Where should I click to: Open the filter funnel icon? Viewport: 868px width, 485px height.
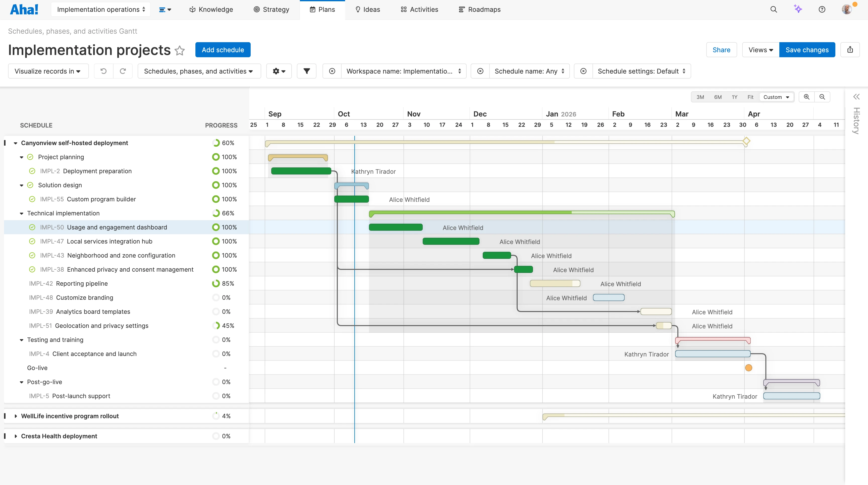(x=306, y=71)
